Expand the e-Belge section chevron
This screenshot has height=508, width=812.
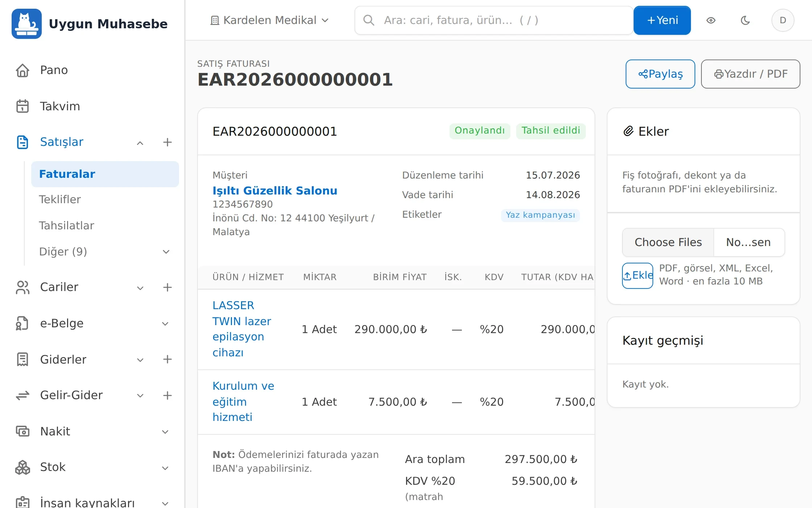[x=165, y=324]
